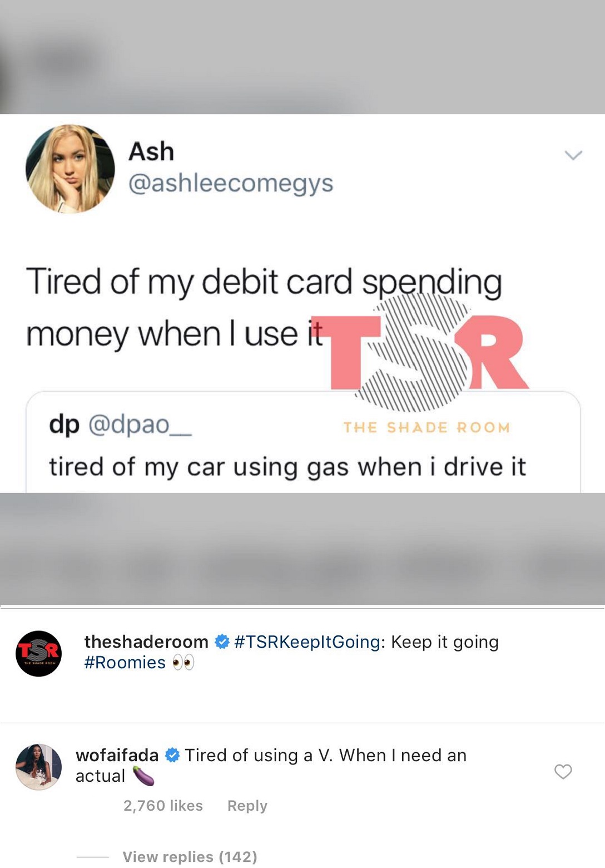The width and height of the screenshot is (605, 868).
Task: Open wofaifada's profile picture
Action: pyautogui.click(x=38, y=767)
